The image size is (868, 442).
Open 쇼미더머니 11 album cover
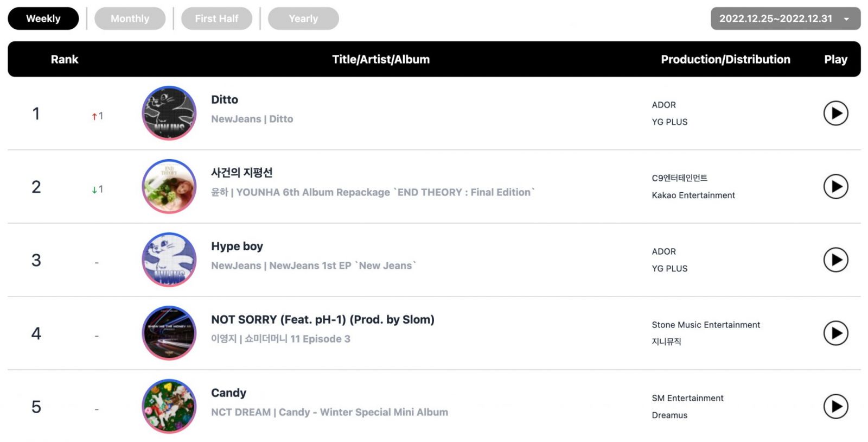point(169,333)
